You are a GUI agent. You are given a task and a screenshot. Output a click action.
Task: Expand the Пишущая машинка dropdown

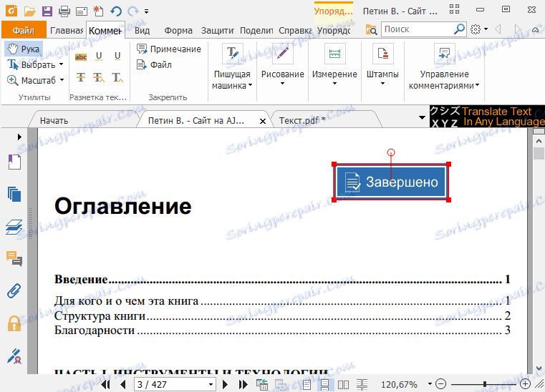[250, 85]
